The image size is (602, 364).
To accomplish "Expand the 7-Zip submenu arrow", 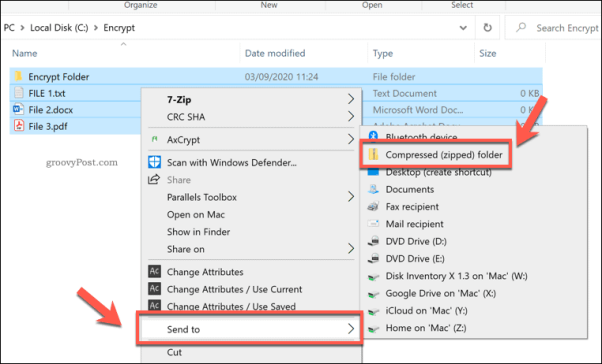I will [351, 99].
